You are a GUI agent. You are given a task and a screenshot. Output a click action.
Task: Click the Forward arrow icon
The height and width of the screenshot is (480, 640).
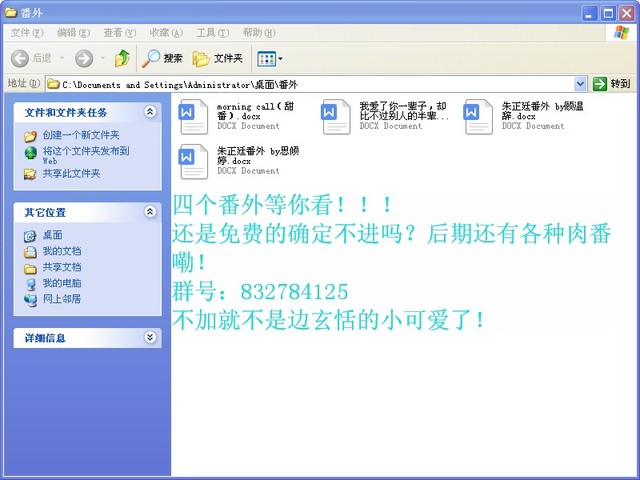(x=84, y=59)
